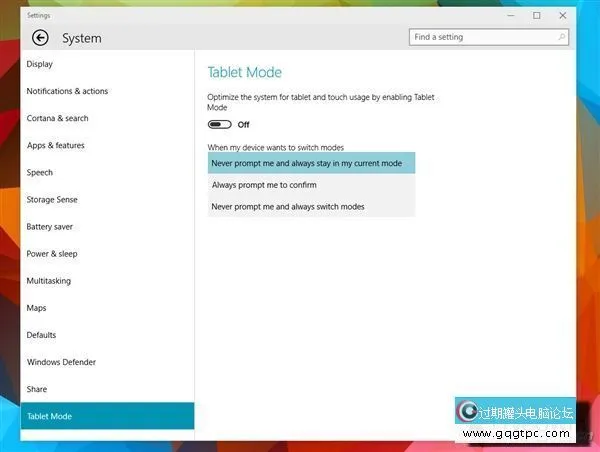Click the Find a setting search box
Image resolution: width=600 pixels, height=452 pixels.
480,37
